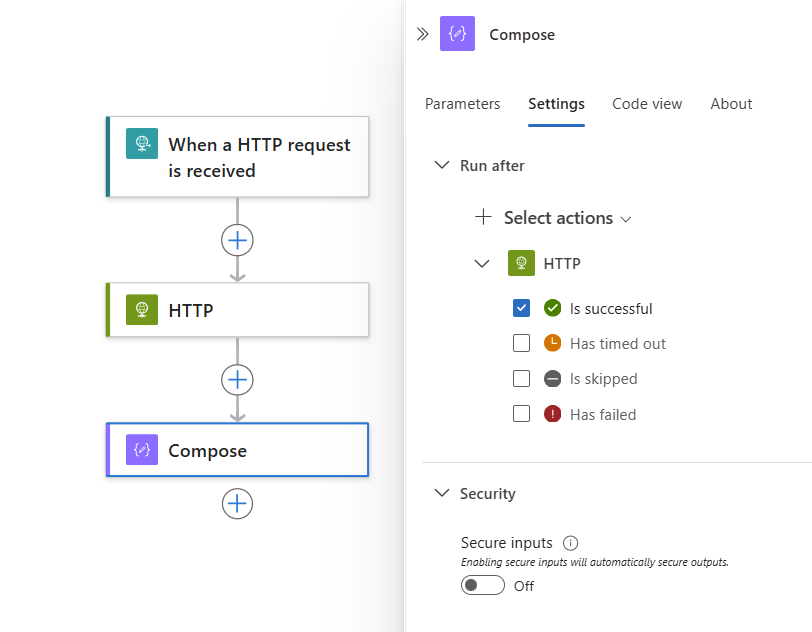Image resolution: width=812 pixels, height=632 pixels.
Task: Tick the 'Is skipped' checkbox
Action: point(521,378)
